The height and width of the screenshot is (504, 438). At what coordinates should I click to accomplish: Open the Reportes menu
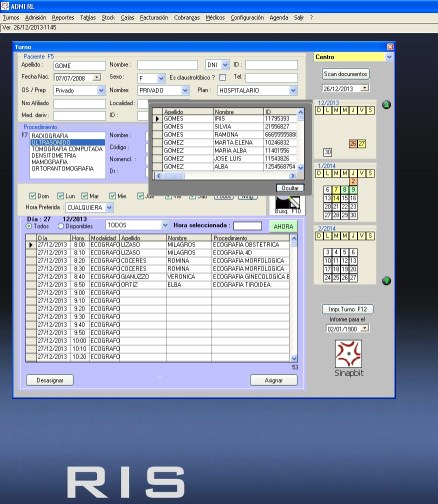(x=63, y=18)
